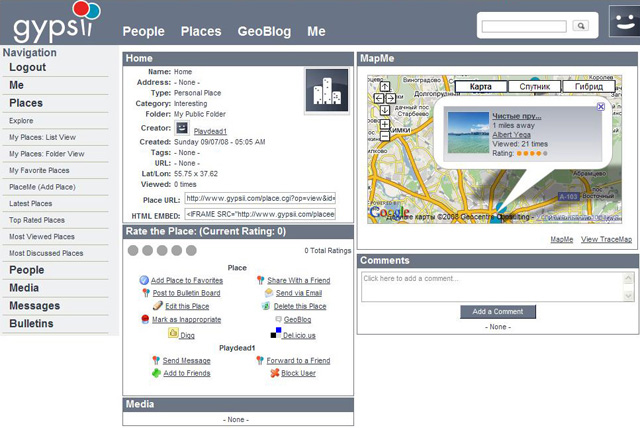Click the place building thumbnail icon
The height and width of the screenshot is (428, 640).
[x=325, y=88]
